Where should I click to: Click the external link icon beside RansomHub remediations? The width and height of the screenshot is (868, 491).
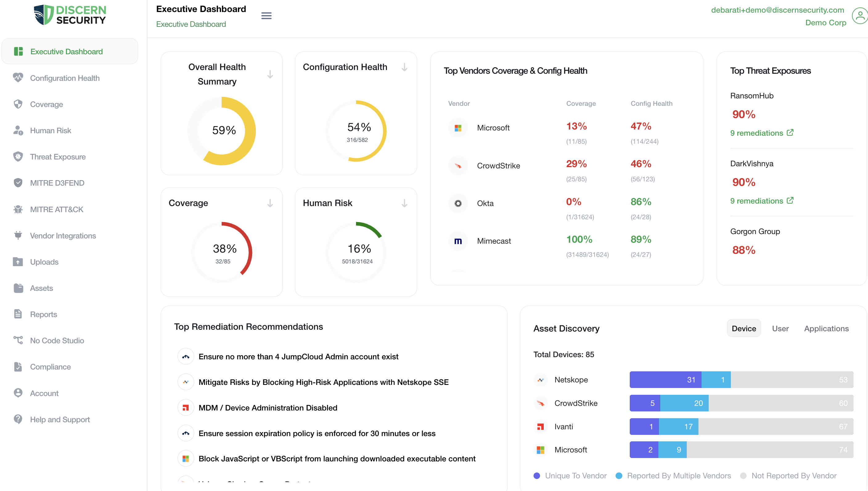click(790, 133)
